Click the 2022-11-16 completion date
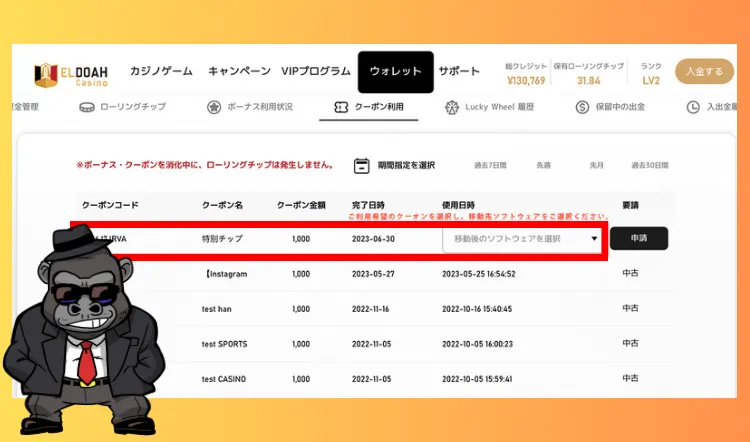The image size is (750, 442). pyautogui.click(x=371, y=309)
